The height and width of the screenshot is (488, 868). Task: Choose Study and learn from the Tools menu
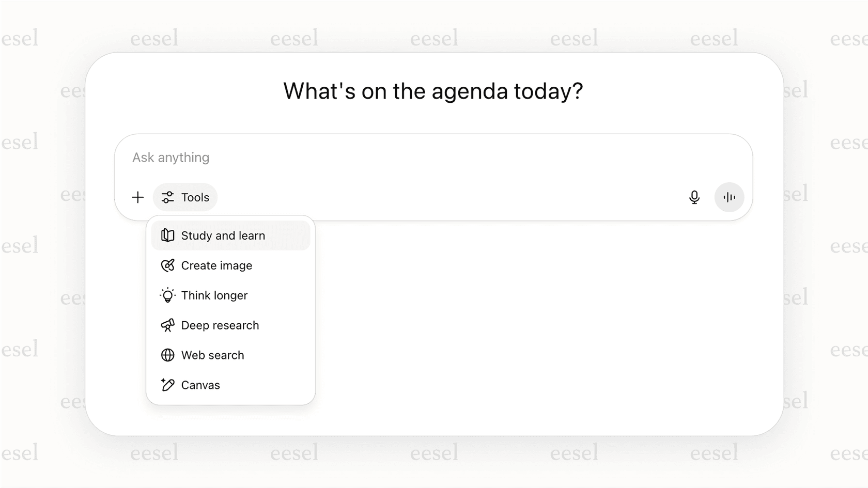pyautogui.click(x=223, y=235)
